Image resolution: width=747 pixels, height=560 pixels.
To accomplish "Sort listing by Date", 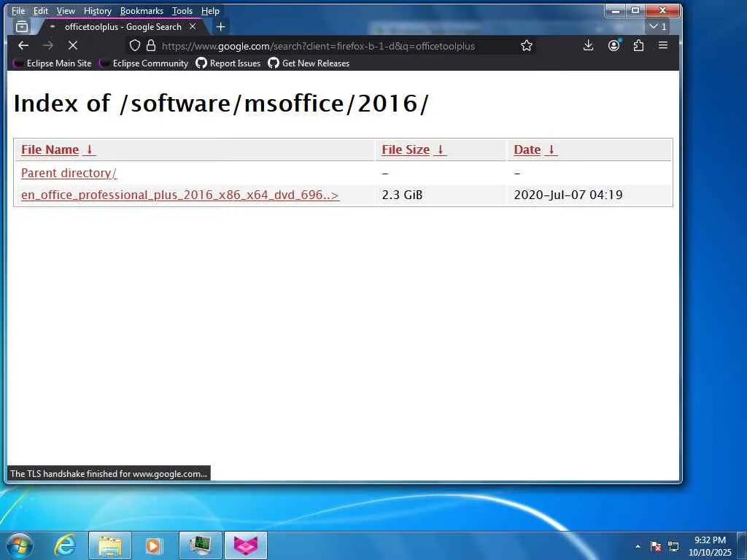I will tap(527, 149).
